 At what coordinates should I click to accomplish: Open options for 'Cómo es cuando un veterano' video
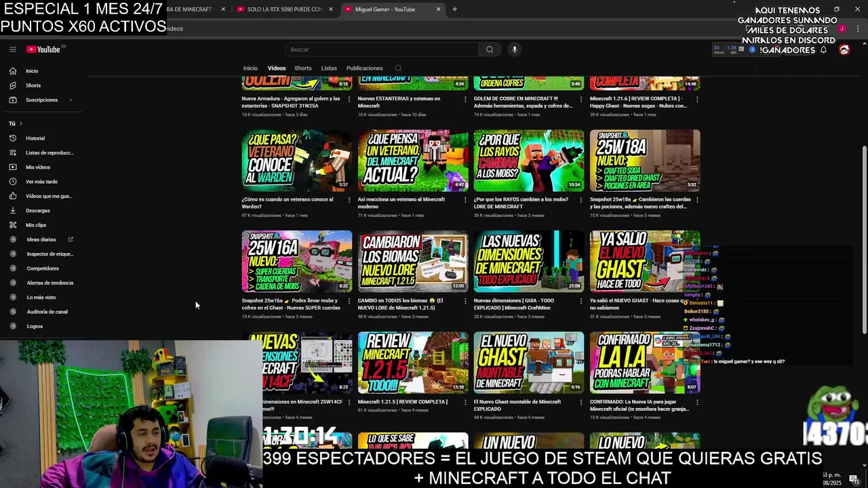[349, 200]
